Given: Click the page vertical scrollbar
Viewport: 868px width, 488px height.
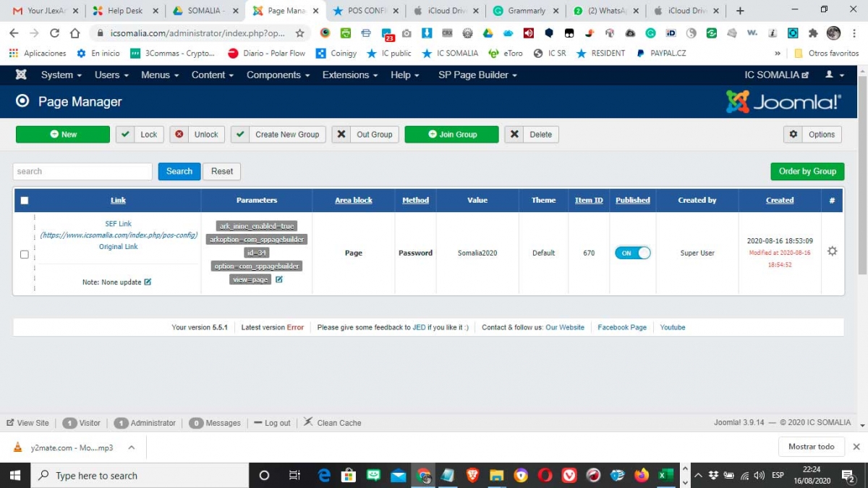Looking at the screenshot, I should click(861, 174).
